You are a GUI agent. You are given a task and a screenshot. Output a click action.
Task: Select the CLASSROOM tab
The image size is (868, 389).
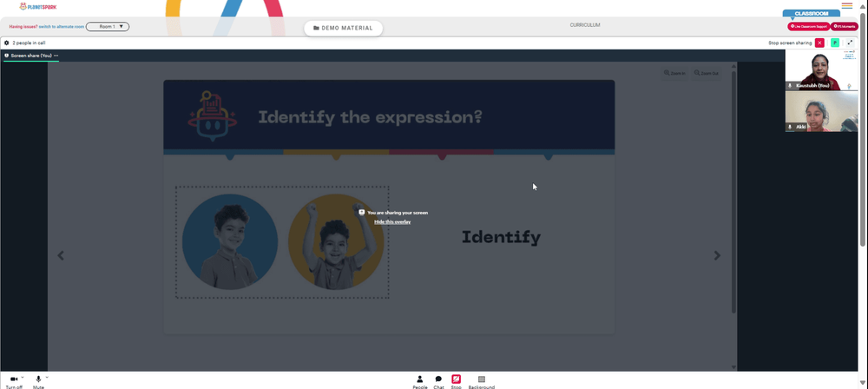click(x=811, y=13)
